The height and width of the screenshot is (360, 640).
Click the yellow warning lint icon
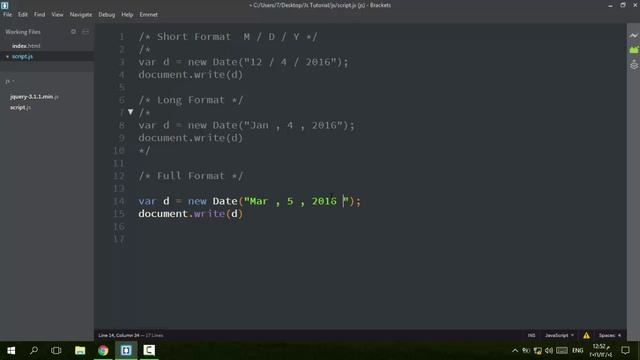(x=586, y=336)
